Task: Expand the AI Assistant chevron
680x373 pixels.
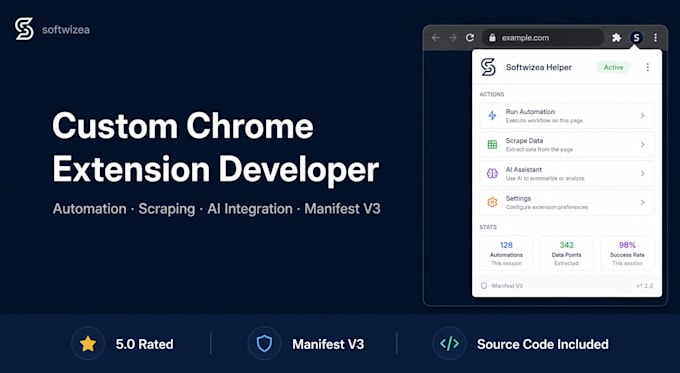Action: point(643,173)
